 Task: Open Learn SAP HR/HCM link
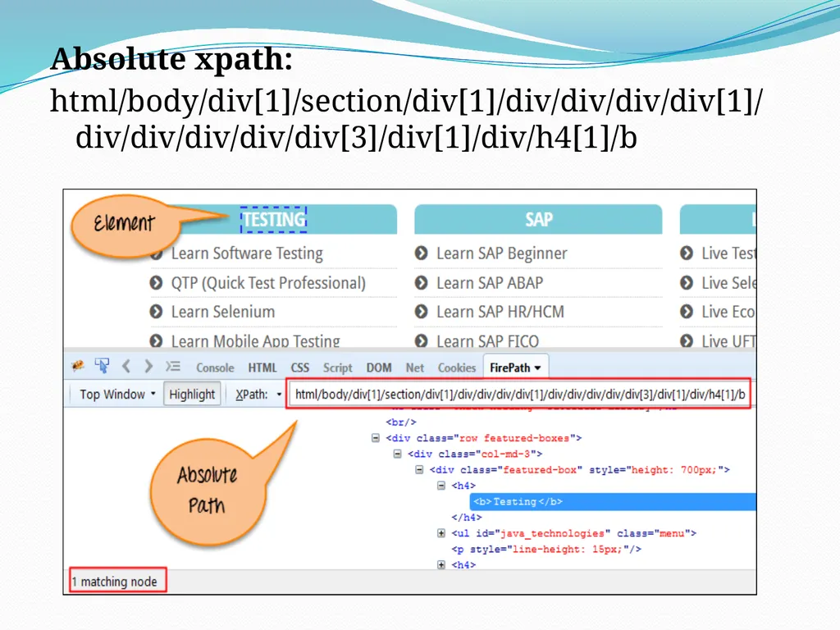click(500, 312)
